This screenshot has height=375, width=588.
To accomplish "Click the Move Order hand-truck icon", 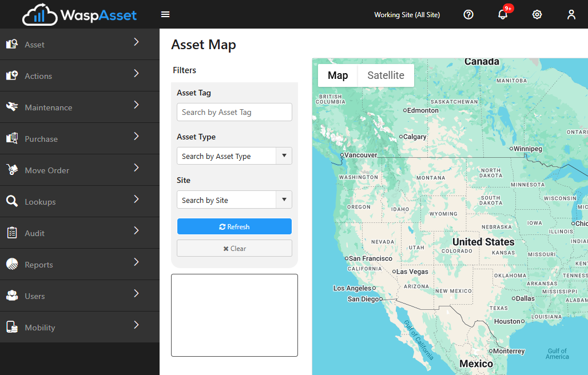I will click(12, 170).
